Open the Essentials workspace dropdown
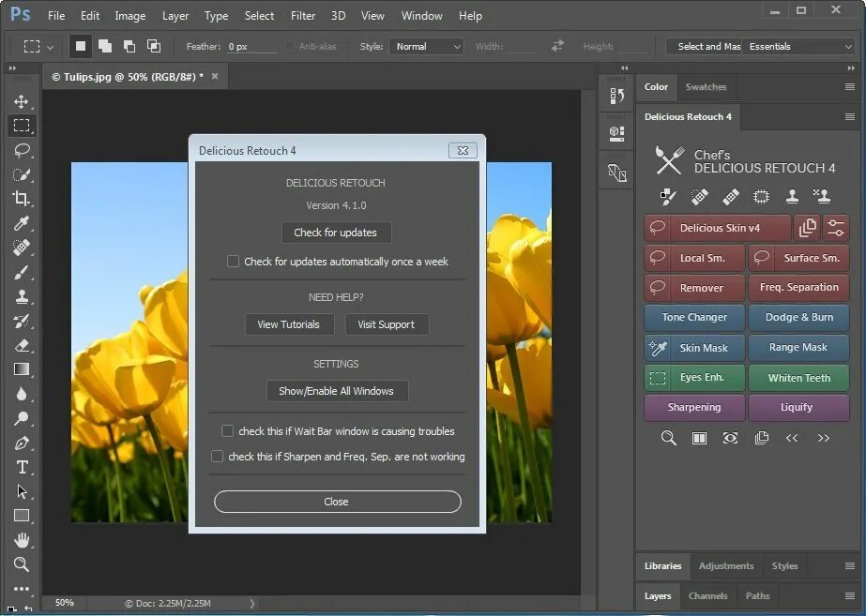The image size is (866, 616). [x=798, y=46]
